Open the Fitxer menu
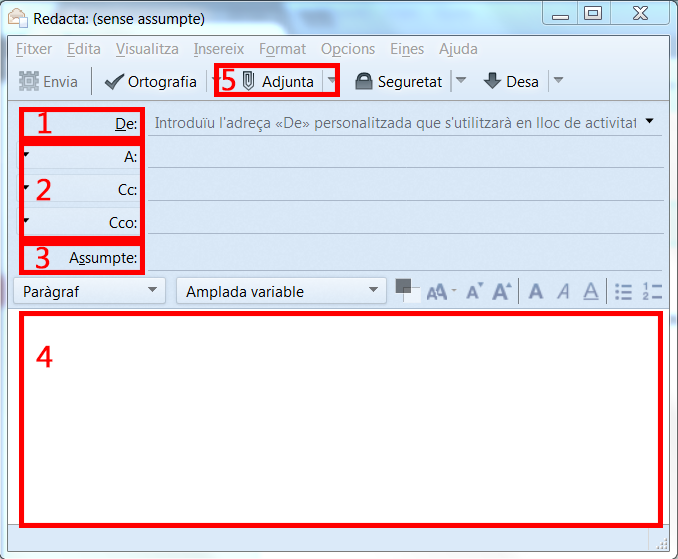This screenshot has width=678, height=559. click(35, 49)
